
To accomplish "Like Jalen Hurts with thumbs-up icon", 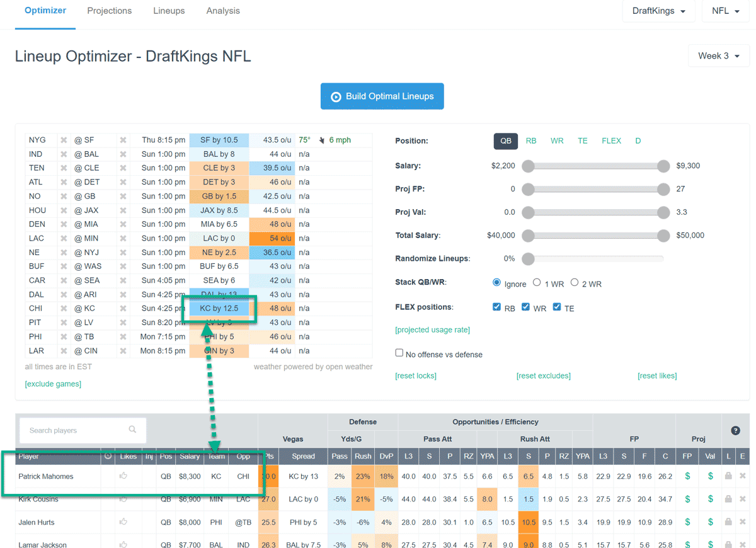I will click(123, 522).
